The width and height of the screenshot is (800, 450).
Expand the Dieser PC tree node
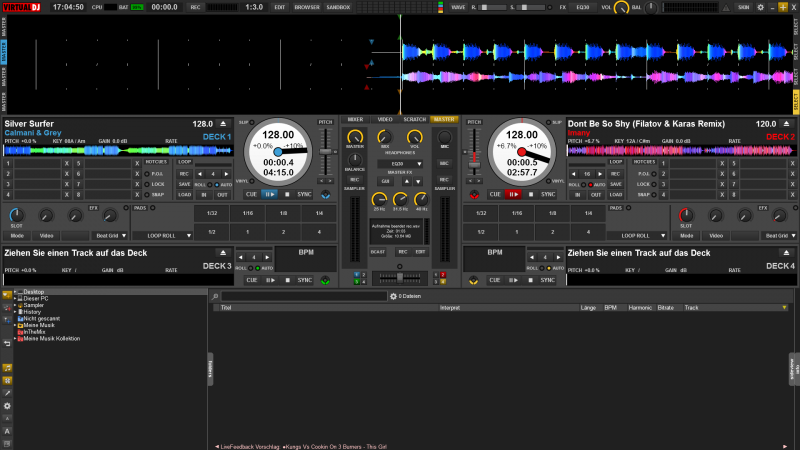coord(15,298)
